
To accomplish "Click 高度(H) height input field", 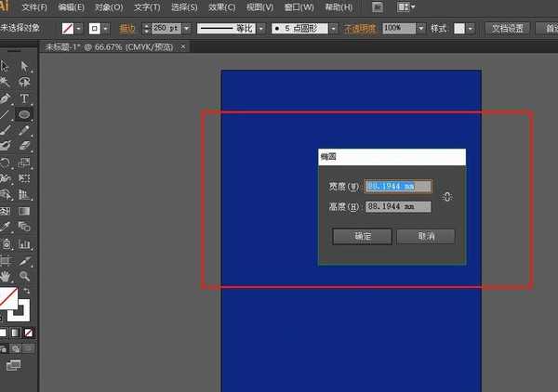I will point(398,206).
